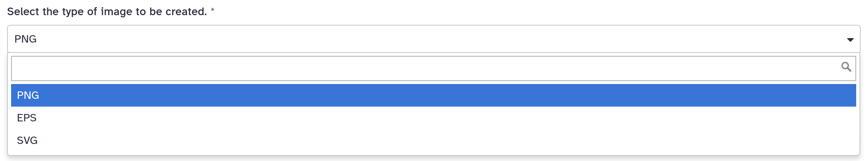This screenshot has height=161, width=868.
Task: Select the SVG option
Action: (x=433, y=140)
